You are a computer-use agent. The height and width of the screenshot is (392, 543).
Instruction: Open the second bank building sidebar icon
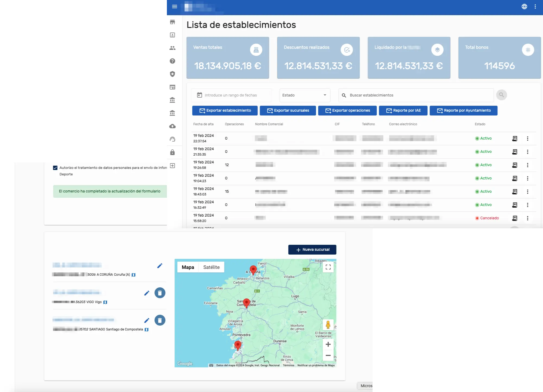172,113
